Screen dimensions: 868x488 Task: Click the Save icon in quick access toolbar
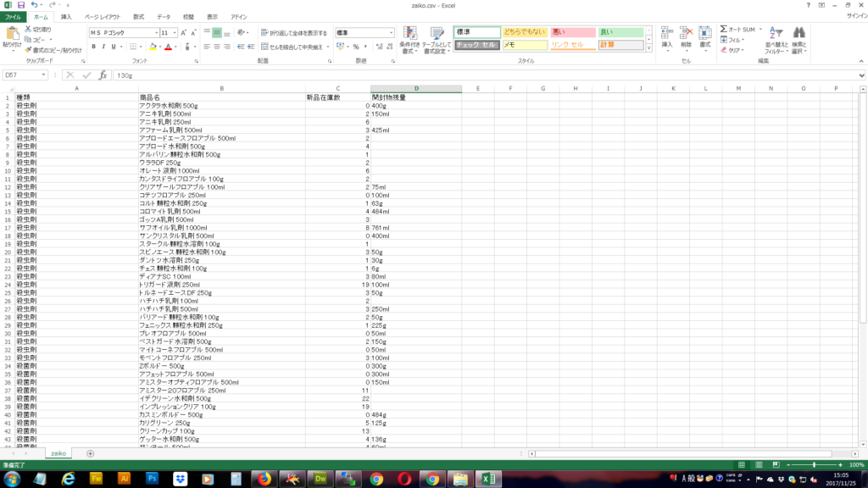(20, 5)
